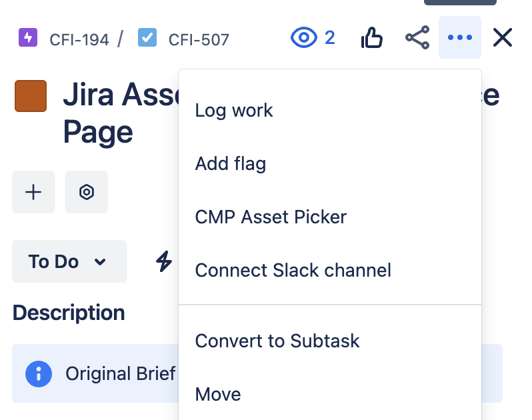Choose Convert to Subtask
Screen dimensions: 532x420
point(330,341)
